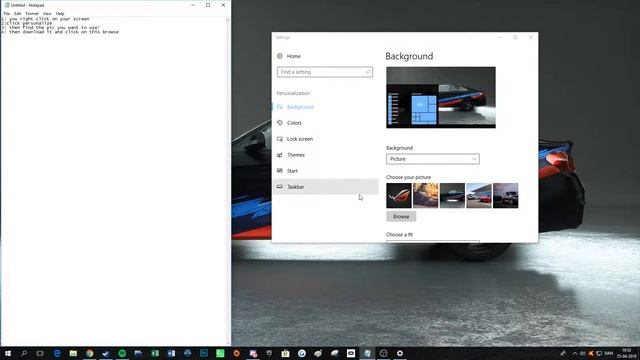This screenshot has height=360, width=640.
Task: Open the Edit menu in Notepad
Action: (18, 13)
